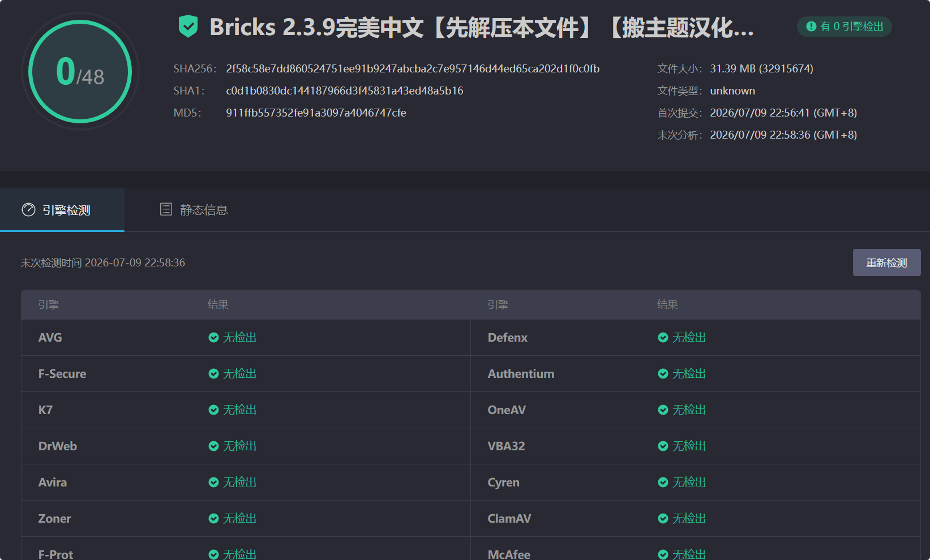Click the OneAV engine name
The width and height of the screenshot is (930, 560).
point(507,410)
